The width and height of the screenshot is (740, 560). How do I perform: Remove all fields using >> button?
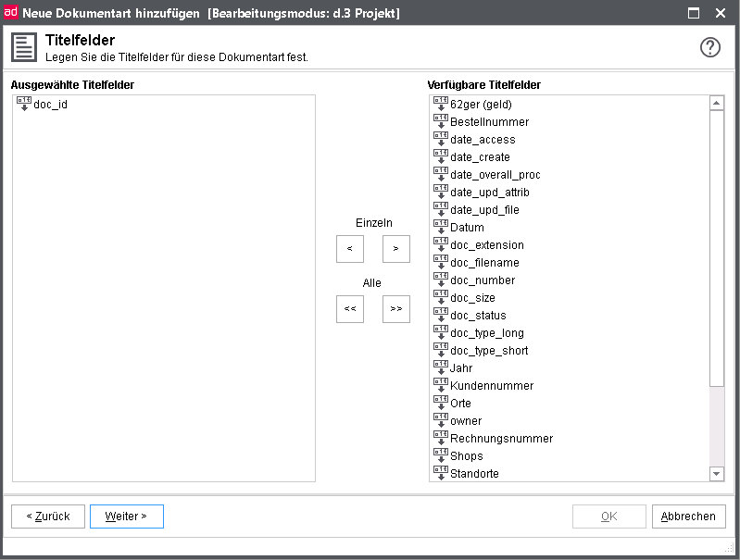[395, 309]
